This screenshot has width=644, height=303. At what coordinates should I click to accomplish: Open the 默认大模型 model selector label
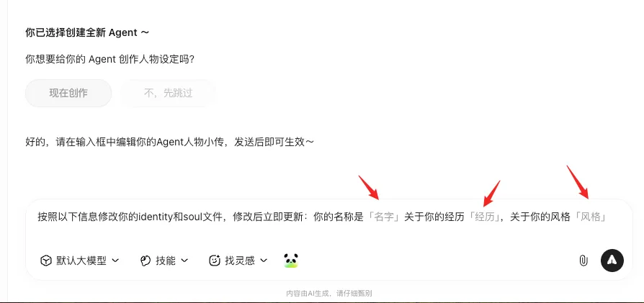pyautogui.click(x=81, y=261)
